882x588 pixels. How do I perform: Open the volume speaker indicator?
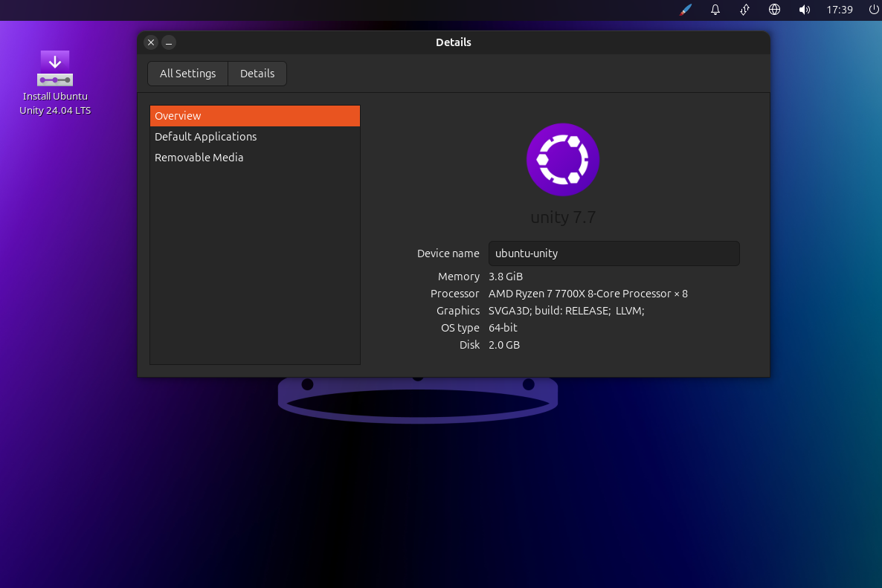(x=805, y=10)
